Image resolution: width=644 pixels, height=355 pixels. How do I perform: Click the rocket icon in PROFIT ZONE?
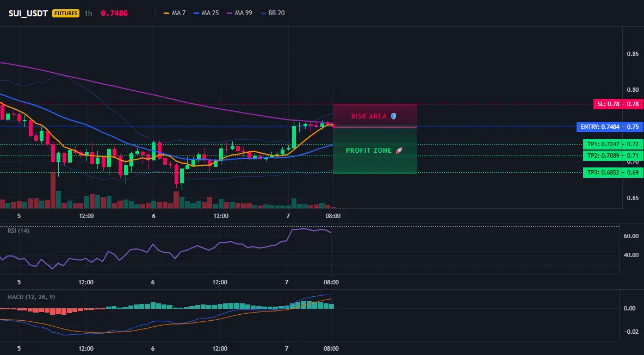(399, 151)
